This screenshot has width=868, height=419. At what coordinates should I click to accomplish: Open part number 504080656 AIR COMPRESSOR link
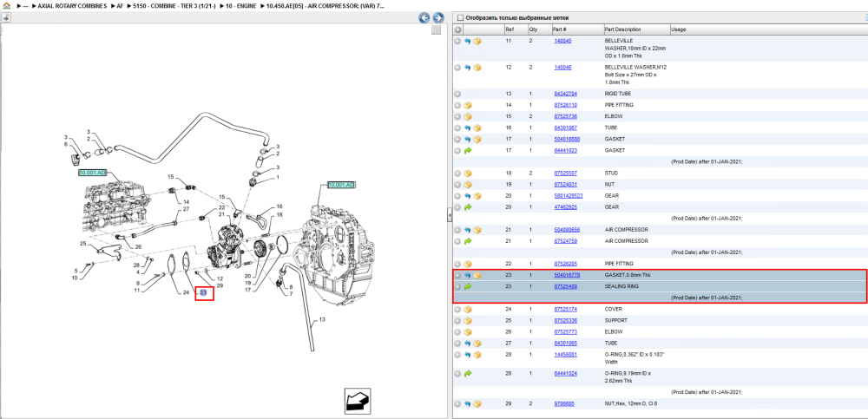point(567,229)
